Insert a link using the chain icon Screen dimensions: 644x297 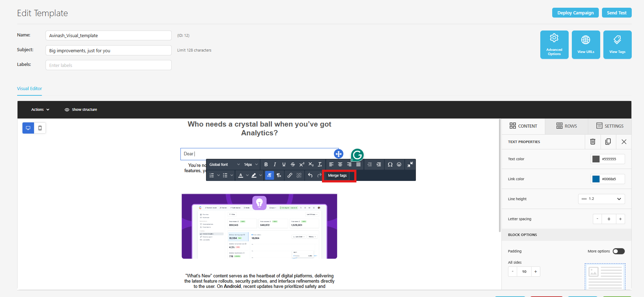tap(290, 175)
